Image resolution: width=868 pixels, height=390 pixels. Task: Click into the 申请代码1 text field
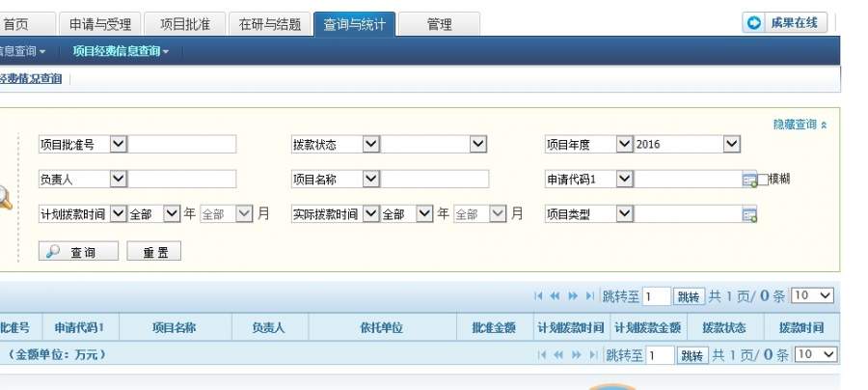click(x=688, y=179)
